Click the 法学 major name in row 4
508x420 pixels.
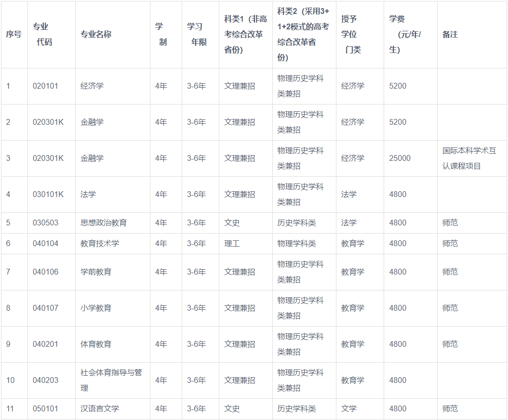[x=88, y=194]
